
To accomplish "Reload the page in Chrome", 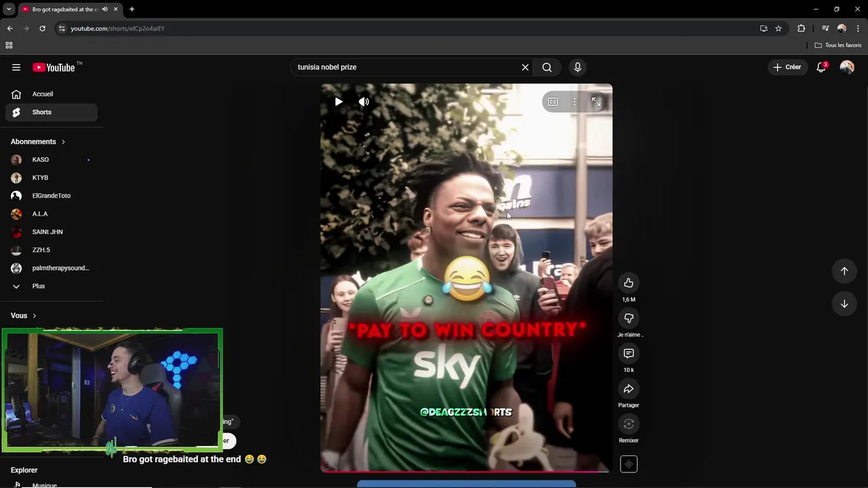I will tap(42, 28).
